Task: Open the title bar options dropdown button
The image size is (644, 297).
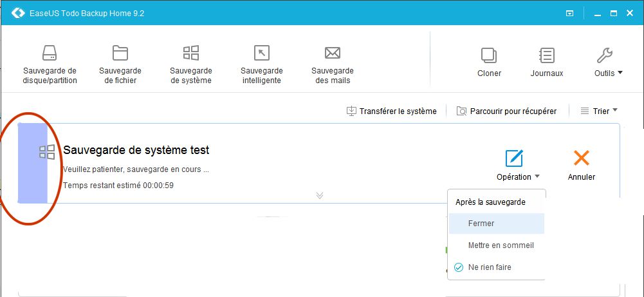Action: [569, 13]
